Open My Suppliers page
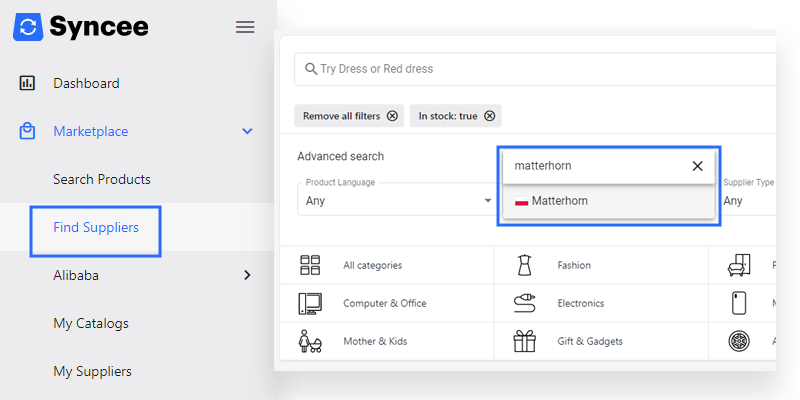 pos(92,371)
